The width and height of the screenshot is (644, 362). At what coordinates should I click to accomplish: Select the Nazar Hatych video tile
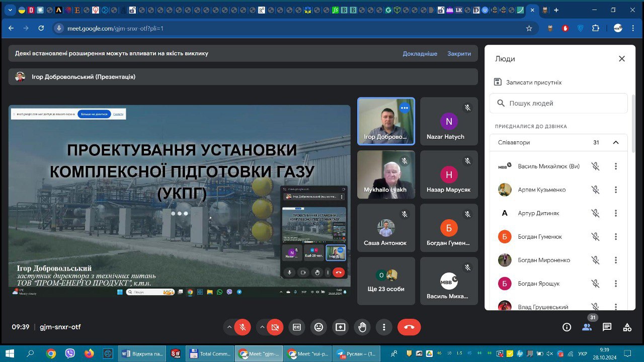click(x=449, y=121)
